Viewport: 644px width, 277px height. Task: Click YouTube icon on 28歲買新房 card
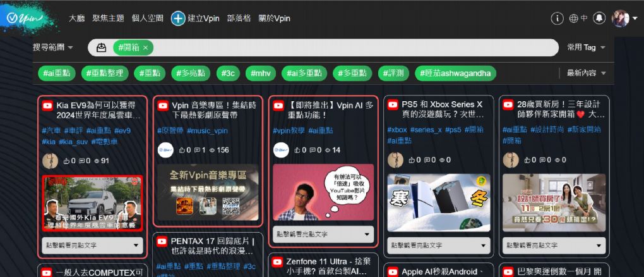[508, 105]
